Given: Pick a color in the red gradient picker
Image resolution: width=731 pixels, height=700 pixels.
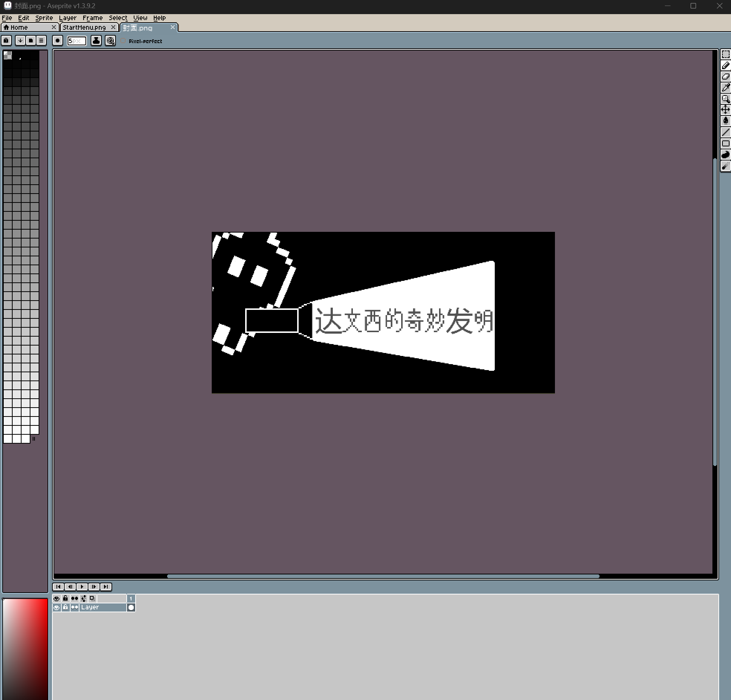Looking at the screenshot, I should (25, 648).
